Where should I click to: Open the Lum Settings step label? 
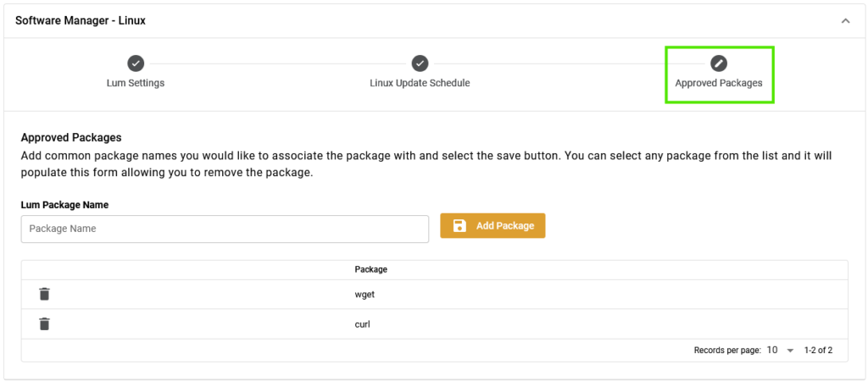tap(136, 83)
